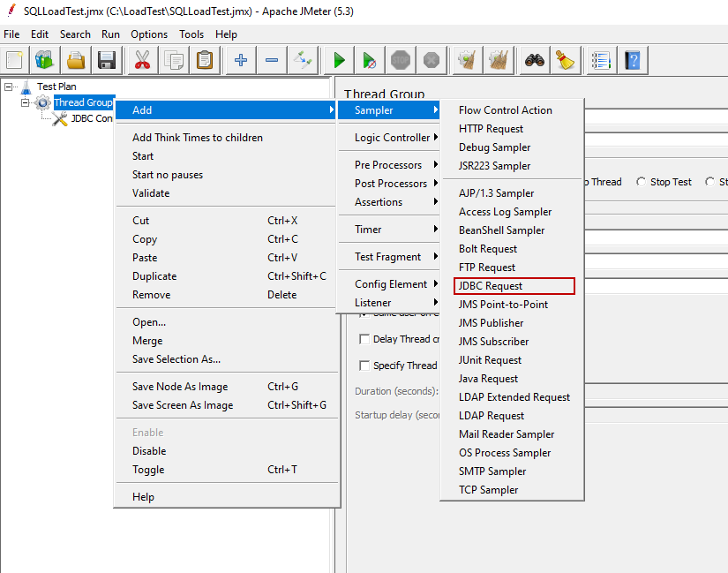This screenshot has height=573, width=728.
Task: Choose Save Selection As… option
Action: (x=227, y=359)
